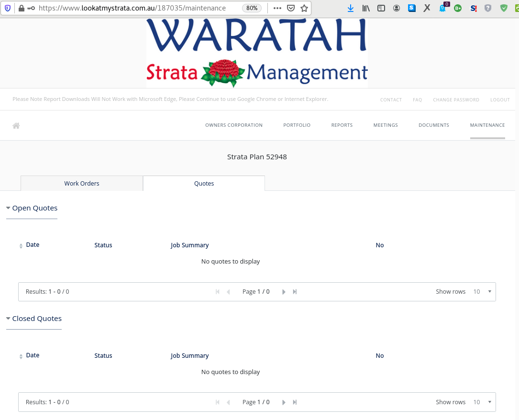Viewport: 519px width, 420px height.
Task: Click No header in Closed Quotes
Action: click(x=380, y=356)
